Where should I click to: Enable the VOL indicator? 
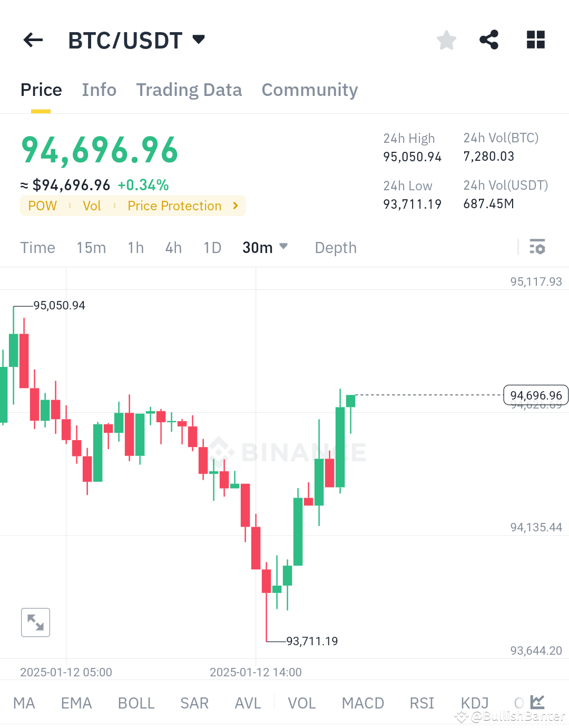301,703
